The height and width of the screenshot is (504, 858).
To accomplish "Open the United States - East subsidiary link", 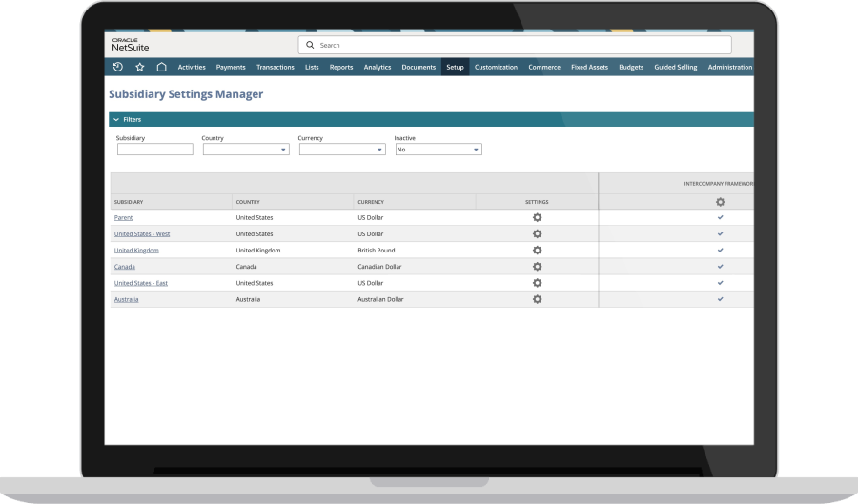I will pos(140,283).
